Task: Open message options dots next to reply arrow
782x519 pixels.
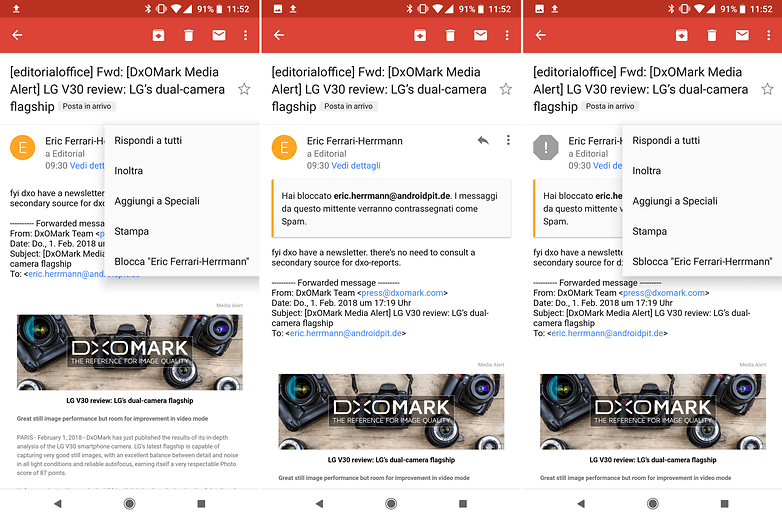Action: 508,140
